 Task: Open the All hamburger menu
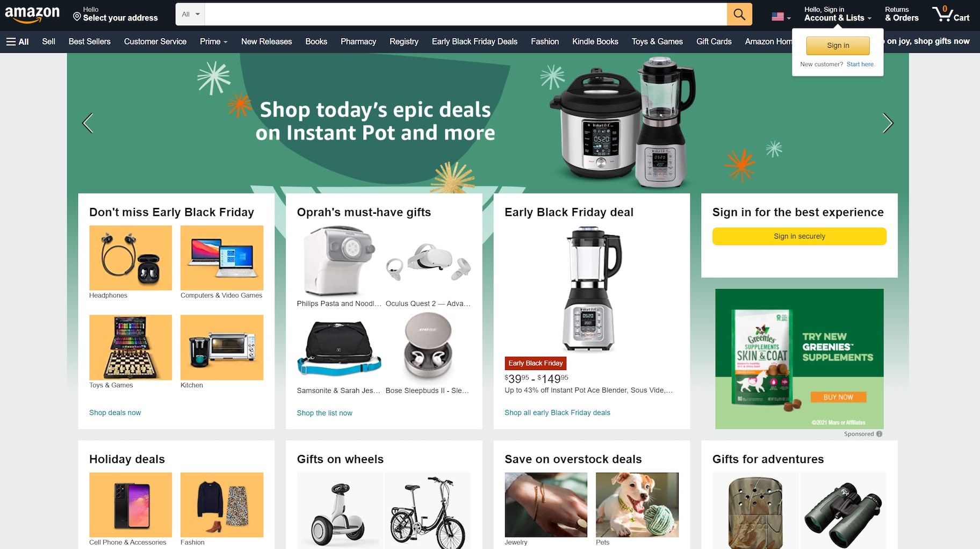(x=17, y=41)
